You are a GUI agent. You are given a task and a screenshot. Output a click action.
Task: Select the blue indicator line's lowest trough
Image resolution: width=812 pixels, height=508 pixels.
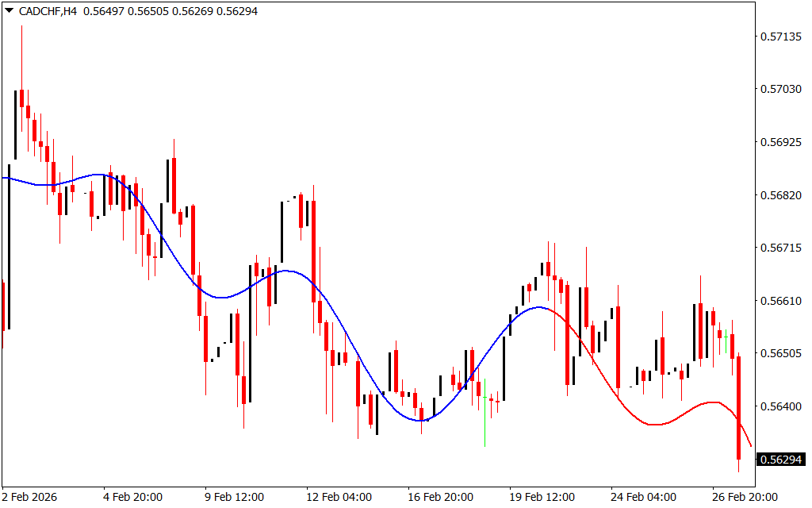pyautogui.click(x=420, y=420)
